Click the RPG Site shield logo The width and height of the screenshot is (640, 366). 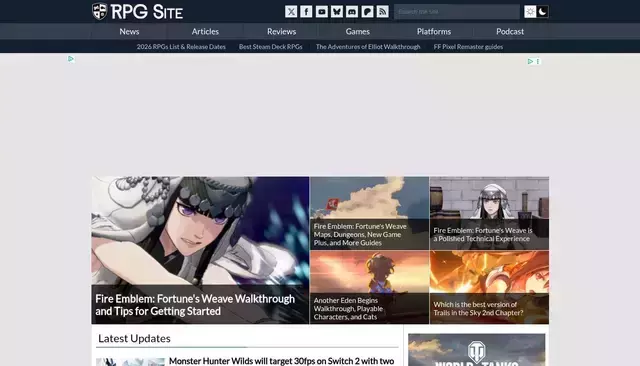tap(100, 11)
